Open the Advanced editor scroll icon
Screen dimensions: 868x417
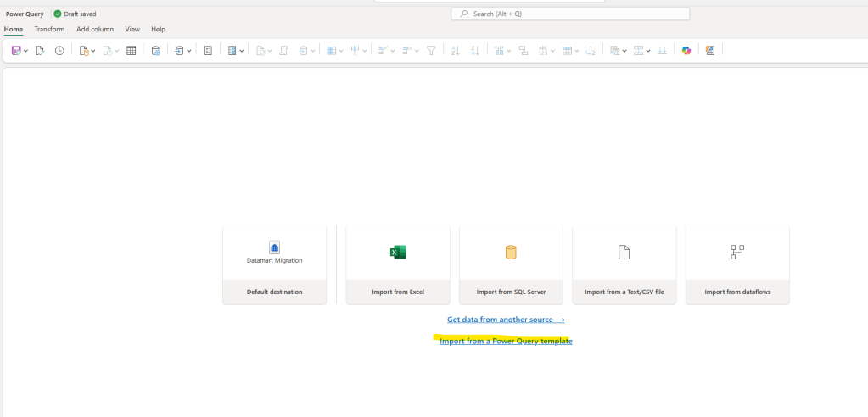pyautogui.click(x=284, y=50)
